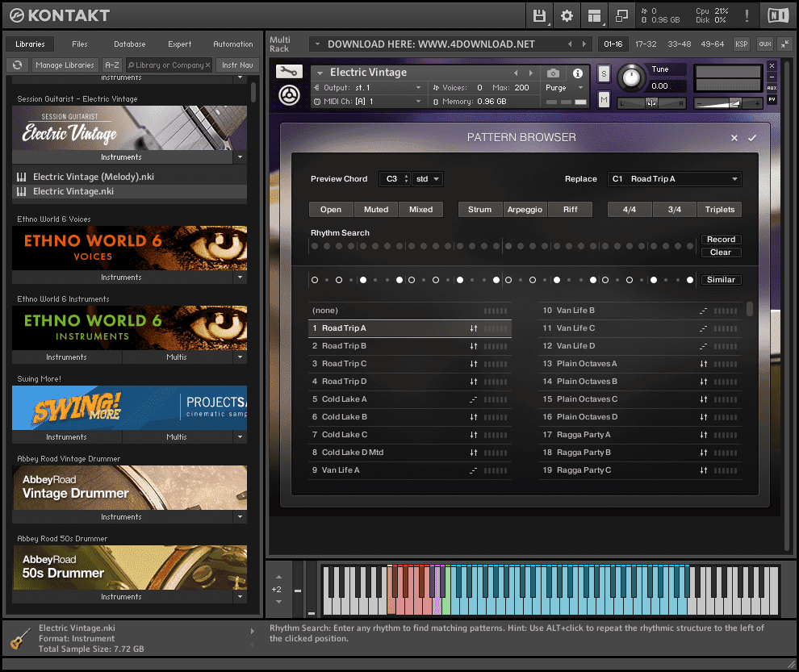This screenshot has width=799, height=672.
Task: Toggle PV button on instrument header
Action: point(772,99)
